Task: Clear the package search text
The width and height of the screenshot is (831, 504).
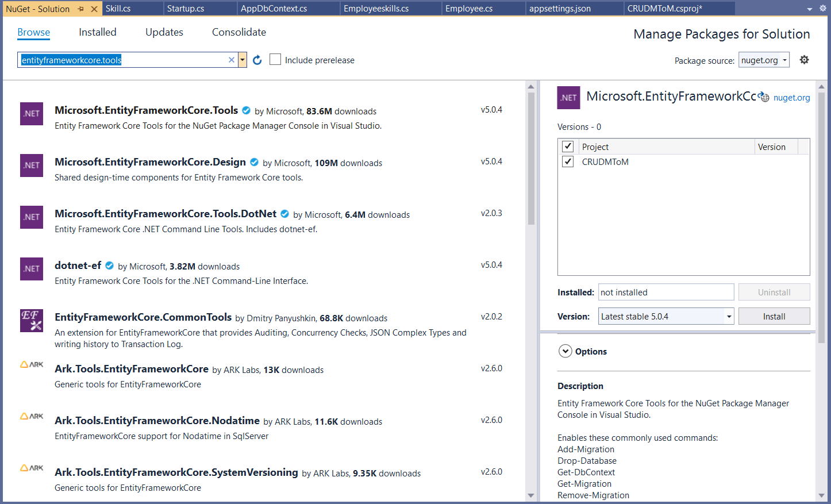Action: pos(232,60)
